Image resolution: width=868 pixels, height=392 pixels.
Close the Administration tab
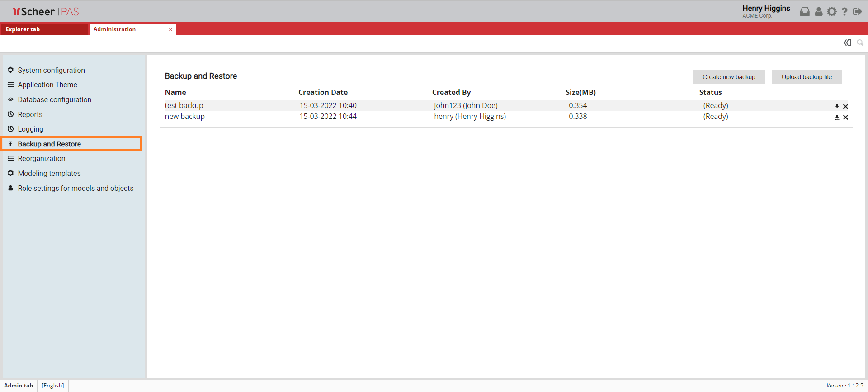click(x=170, y=30)
